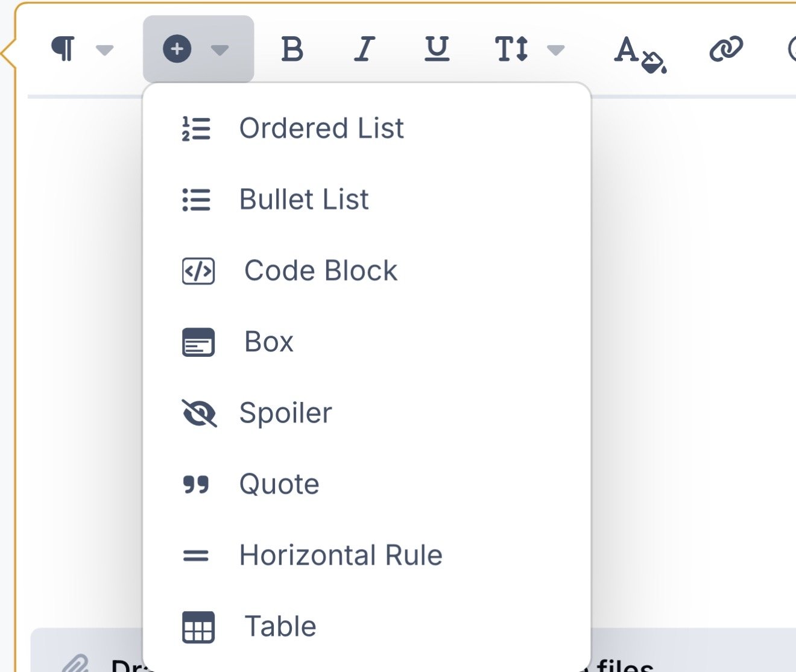Image resolution: width=796 pixels, height=672 pixels.
Task: Click the insert plus circle icon
Action: [x=177, y=49]
